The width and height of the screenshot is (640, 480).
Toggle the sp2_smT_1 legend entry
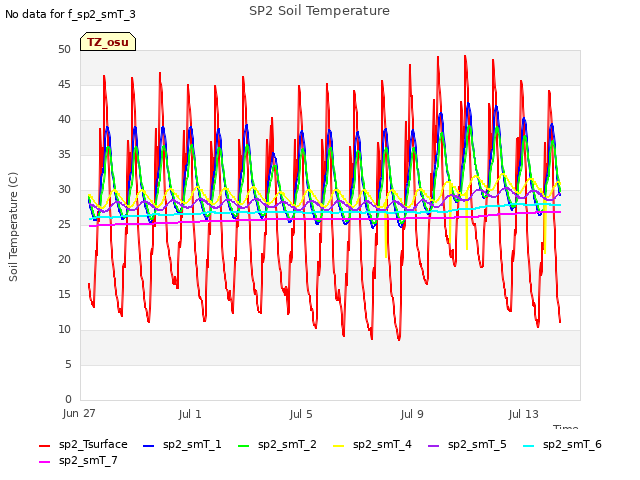point(182,444)
